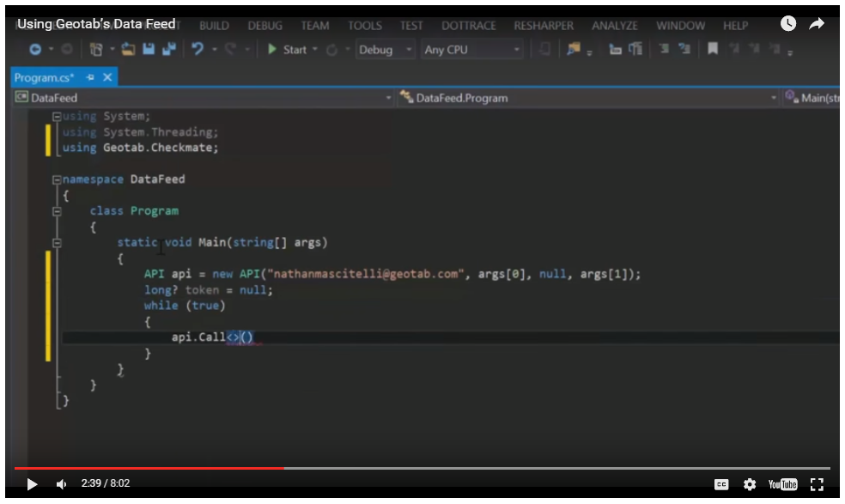
Task: Click the Undo toolbar icon
Action: click(198, 50)
